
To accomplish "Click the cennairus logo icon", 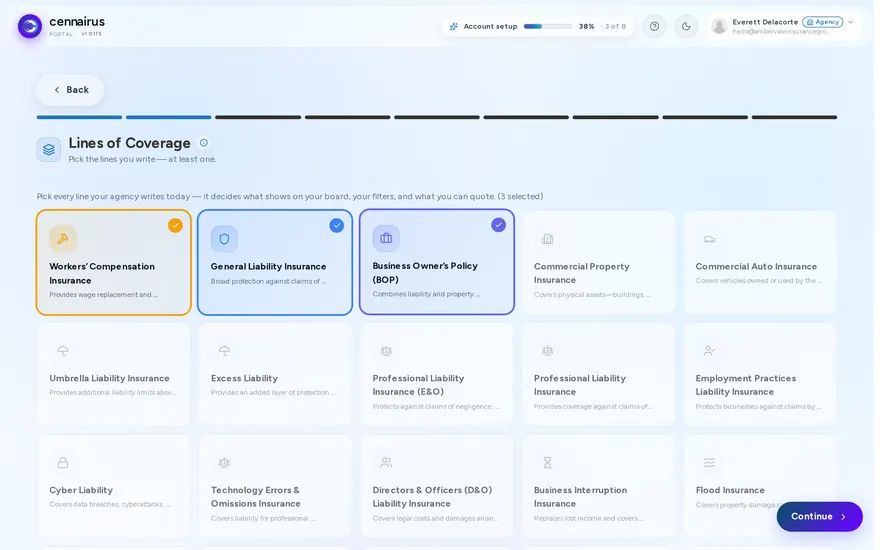I will point(30,26).
